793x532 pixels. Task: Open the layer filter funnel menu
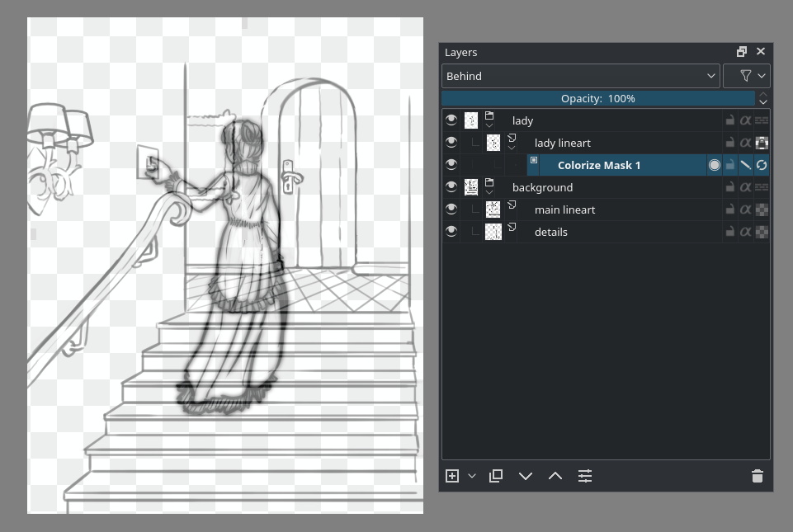(747, 75)
